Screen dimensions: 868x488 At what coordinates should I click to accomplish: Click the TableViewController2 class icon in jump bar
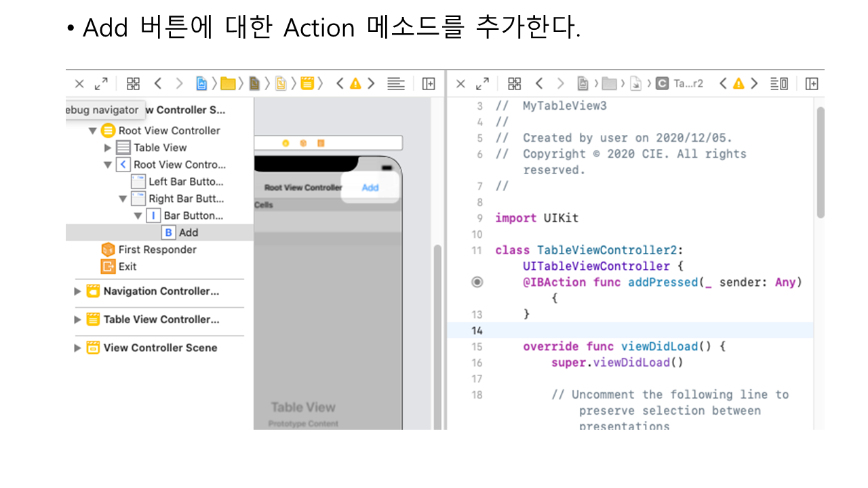662,83
